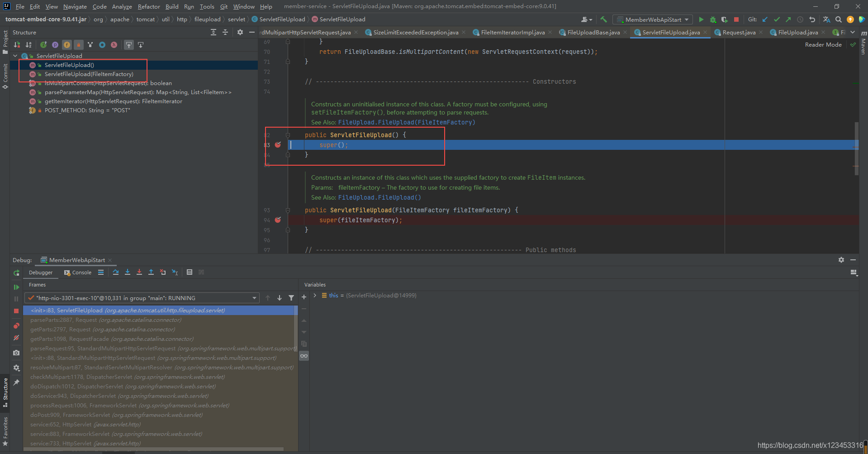Viewport: 868px width, 454px height.
Task: Expand all nodes in Structure panel
Action: point(213,32)
